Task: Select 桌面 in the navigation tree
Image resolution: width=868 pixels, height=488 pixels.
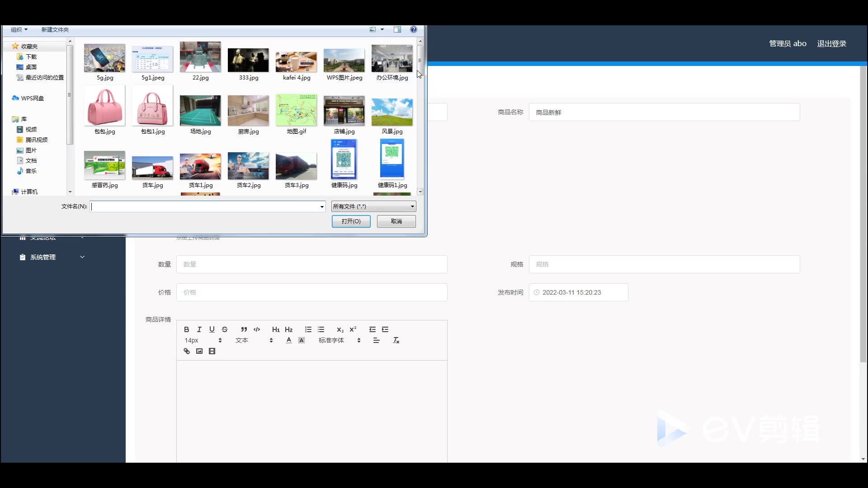Action: [x=31, y=67]
